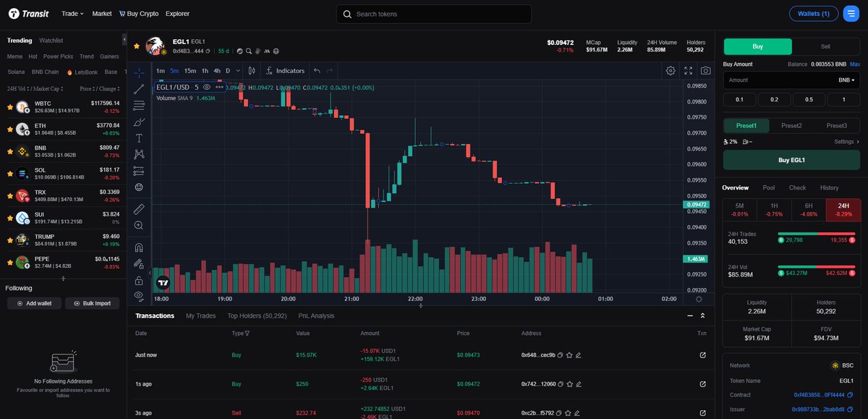Toggle WBTC favorite star

point(10,107)
